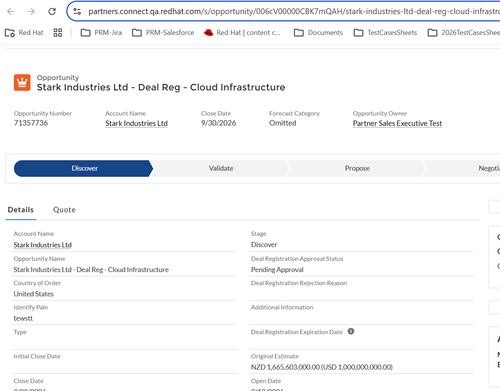Screen dimensions: 500x391
Task: Click the orange Opportunity crown icon
Action: coord(22,82)
